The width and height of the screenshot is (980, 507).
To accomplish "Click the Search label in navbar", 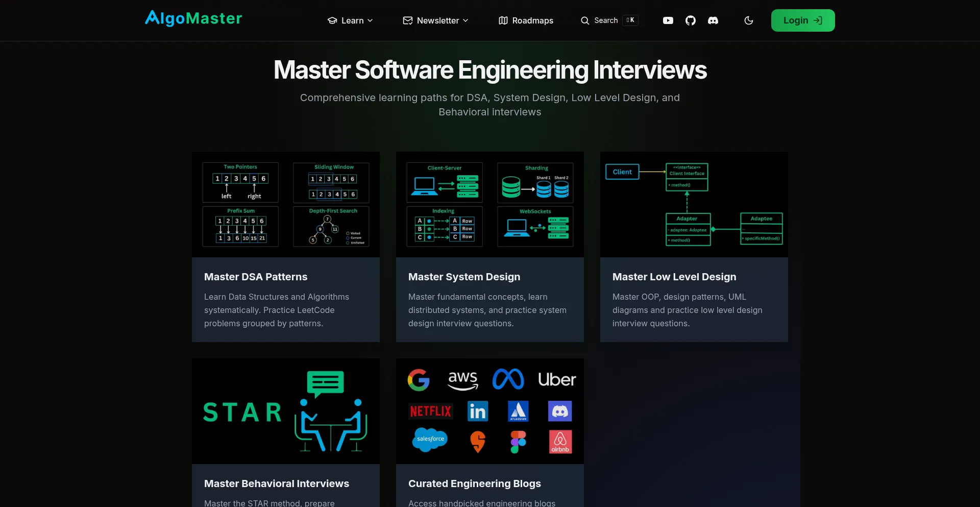I will tap(606, 20).
